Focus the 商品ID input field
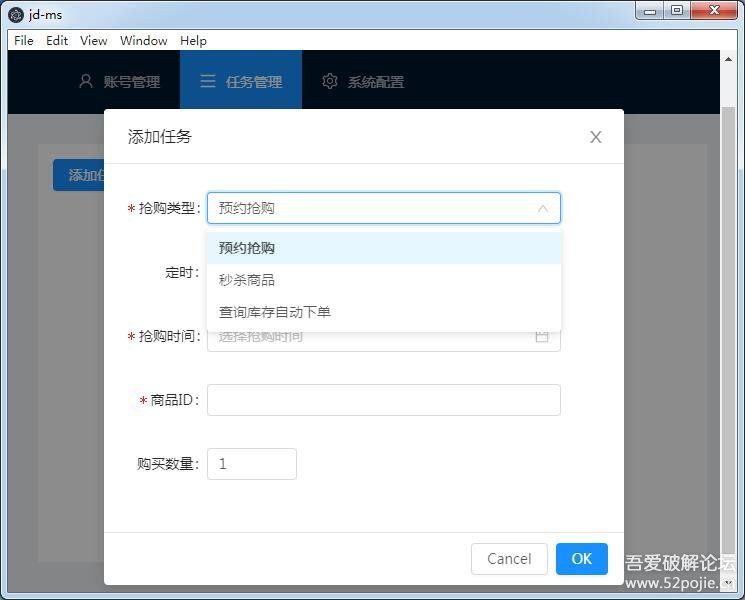 (383, 400)
